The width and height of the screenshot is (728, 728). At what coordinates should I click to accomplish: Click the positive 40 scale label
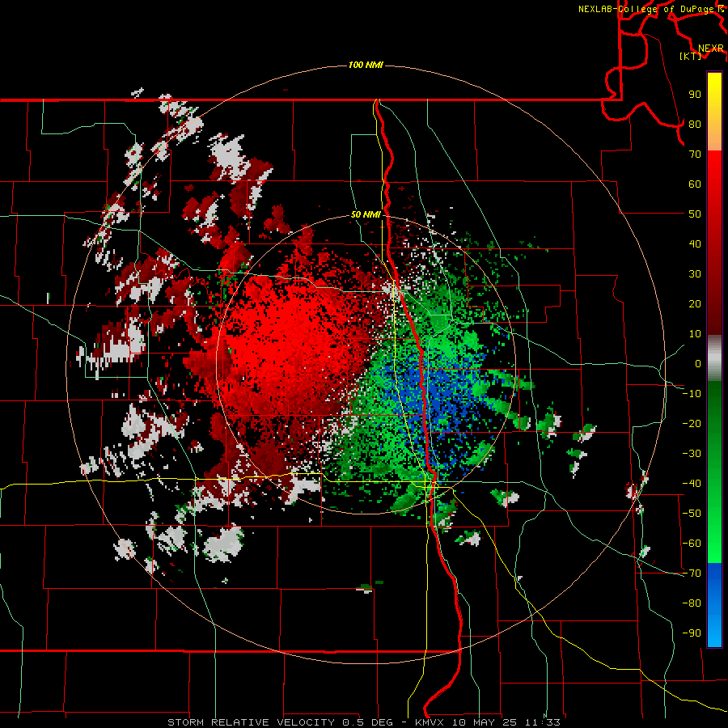(x=695, y=244)
